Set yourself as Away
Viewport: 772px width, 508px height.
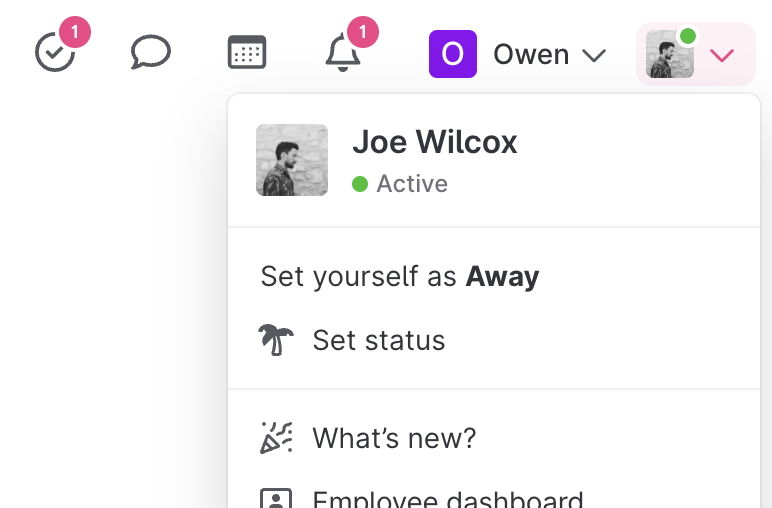(x=400, y=276)
